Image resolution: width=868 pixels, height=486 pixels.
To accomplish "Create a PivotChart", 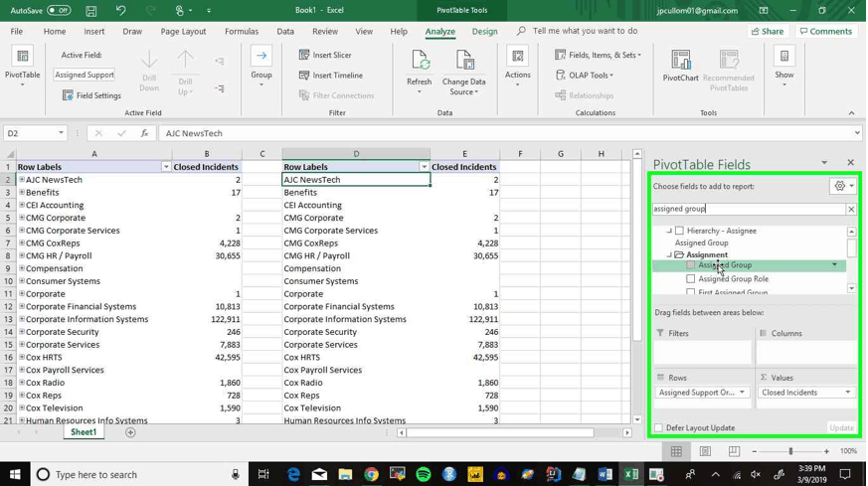I will click(x=680, y=67).
